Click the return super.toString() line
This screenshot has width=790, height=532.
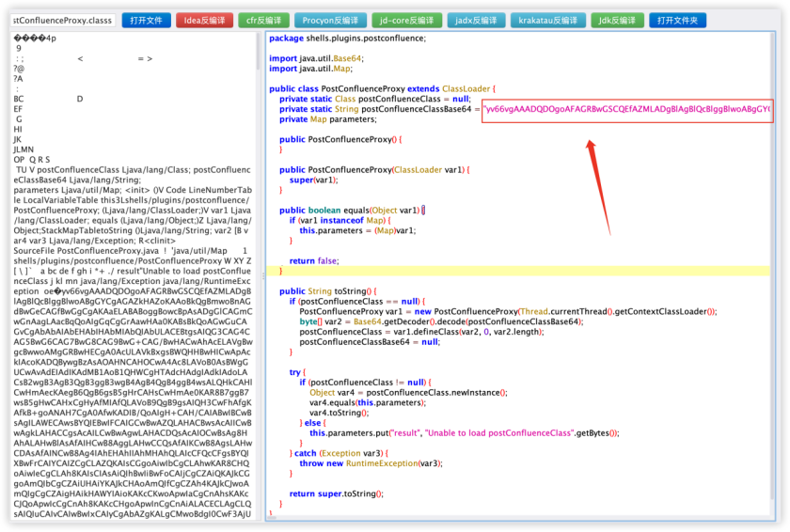click(x=337, y=493)
